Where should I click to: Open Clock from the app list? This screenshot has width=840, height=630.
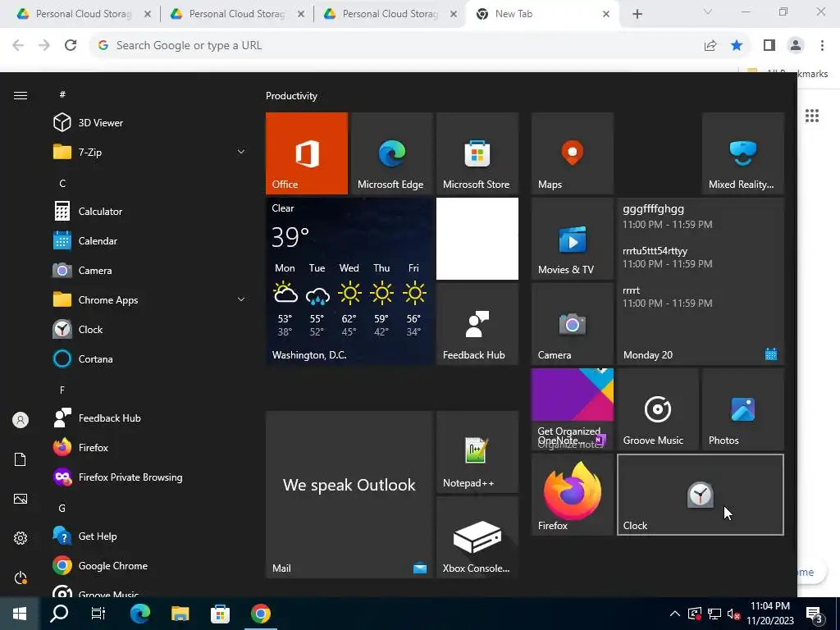[x=150, y=330]
